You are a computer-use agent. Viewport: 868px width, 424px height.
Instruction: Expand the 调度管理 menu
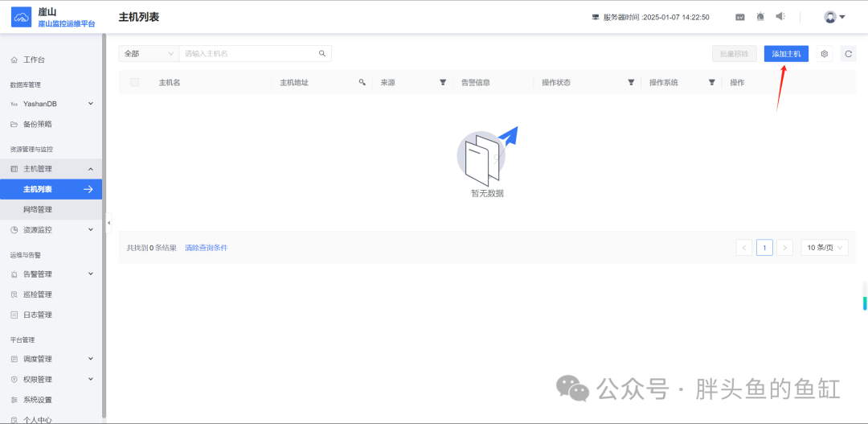[x=51, y=359]
